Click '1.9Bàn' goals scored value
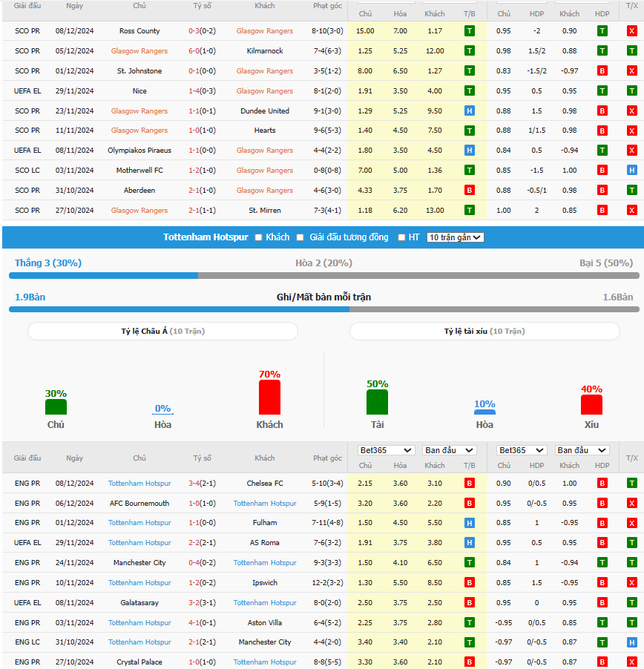Image resolution: width=644 pixels, height=669 pixels. coord(30,297)
